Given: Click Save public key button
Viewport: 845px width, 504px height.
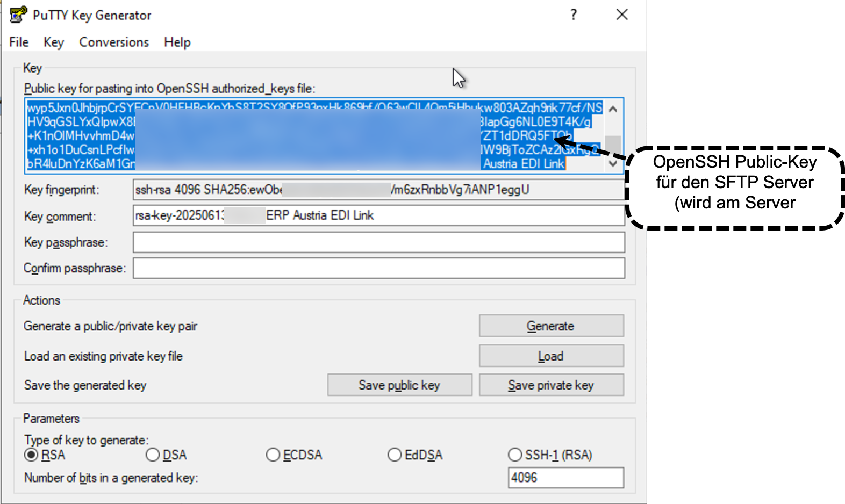Looking at the screenshot, I should [x=400, y=385].
